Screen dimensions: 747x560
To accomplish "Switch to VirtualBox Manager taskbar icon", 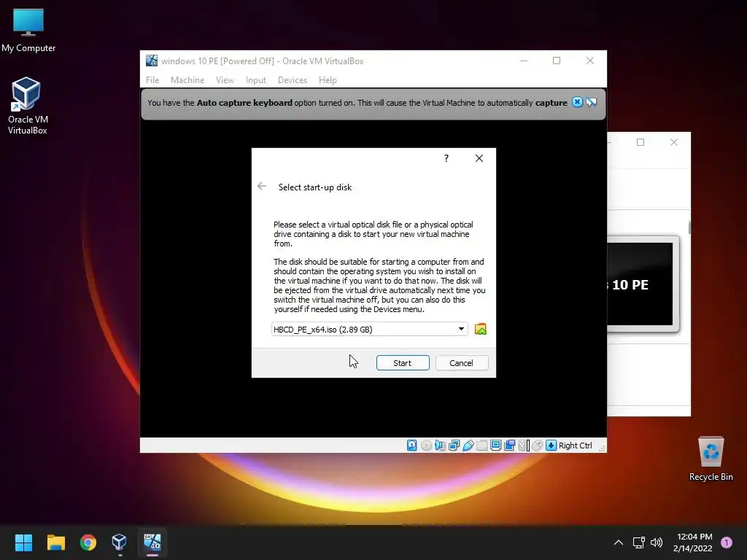I will [120, 542].
